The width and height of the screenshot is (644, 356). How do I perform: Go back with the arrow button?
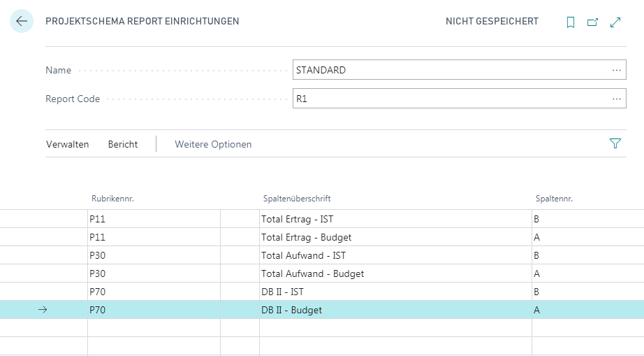click(22, 21)
